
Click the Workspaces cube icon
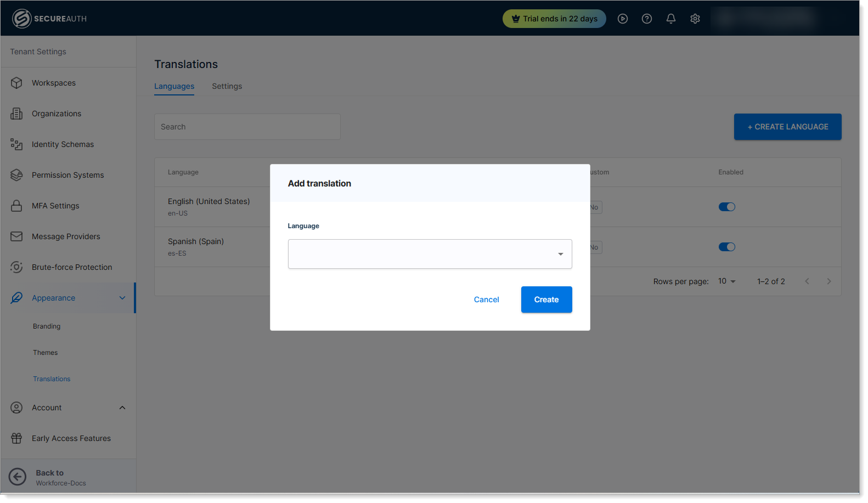pos(16,83)
